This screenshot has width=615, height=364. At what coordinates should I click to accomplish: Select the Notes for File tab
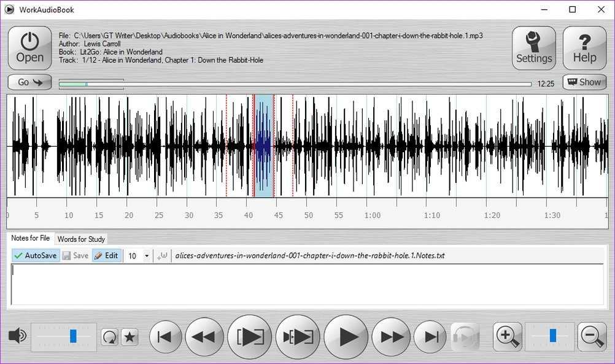(x=30, y=238)
